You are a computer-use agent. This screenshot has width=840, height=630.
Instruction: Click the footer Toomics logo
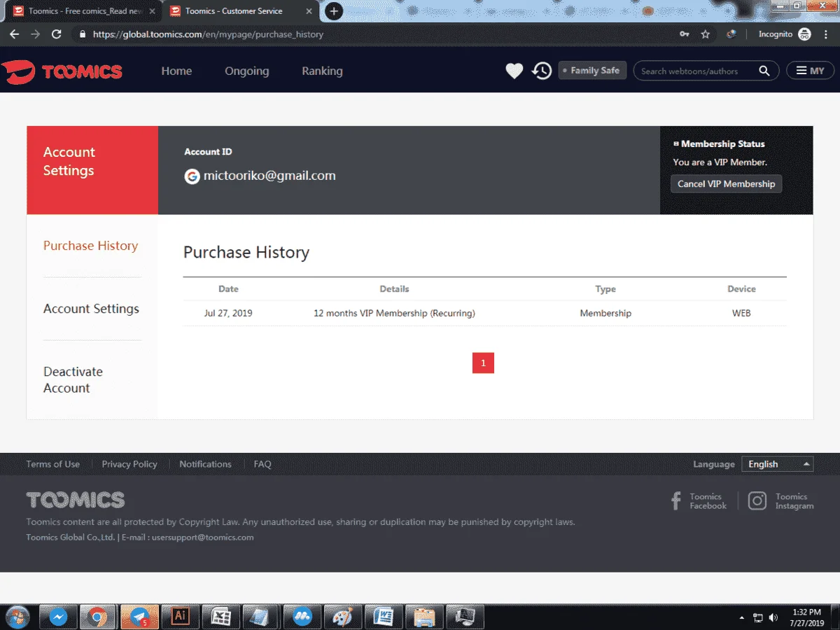[76, 500]
